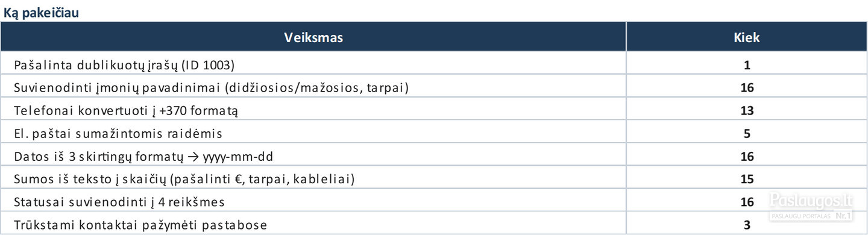Select the 'Statusai suvienodinti į 4 reikšmes' cell
The image size is (868, 235).
coord(313,202)
